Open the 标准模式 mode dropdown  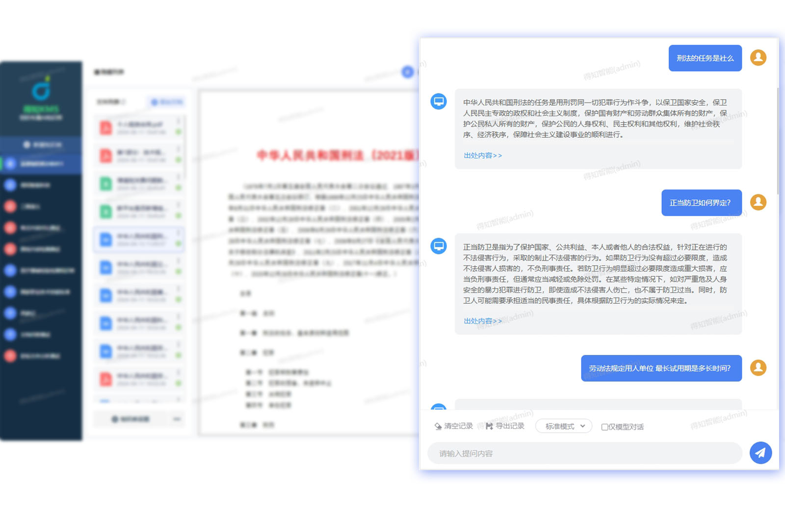coord(564,426)
